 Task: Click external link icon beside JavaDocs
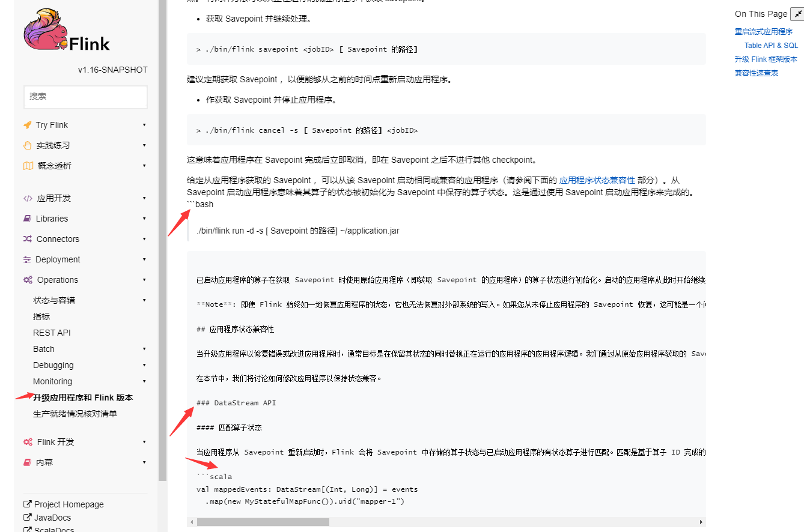[x=28, y=518]
